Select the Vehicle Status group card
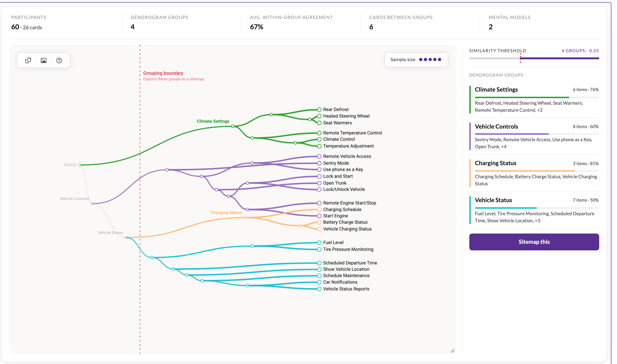Screen dimensions: 617x364 (534, 210)
